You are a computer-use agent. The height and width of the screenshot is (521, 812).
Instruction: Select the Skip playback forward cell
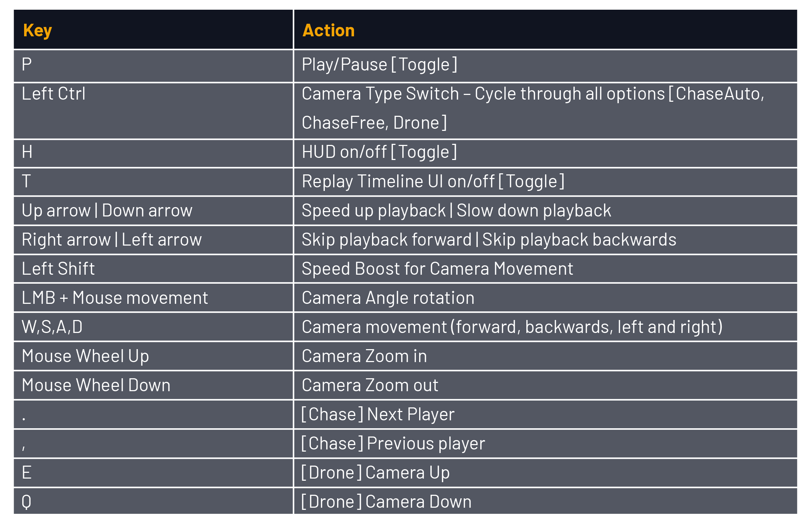click(489, 239)
